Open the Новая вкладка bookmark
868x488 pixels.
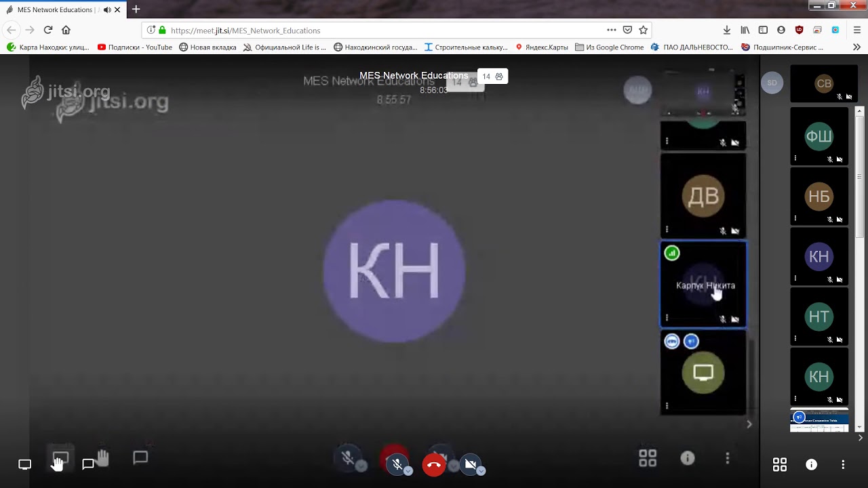(208, 47)
